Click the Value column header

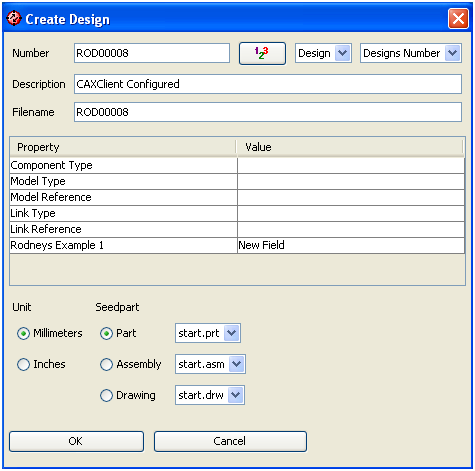click(x=350, y=147)
